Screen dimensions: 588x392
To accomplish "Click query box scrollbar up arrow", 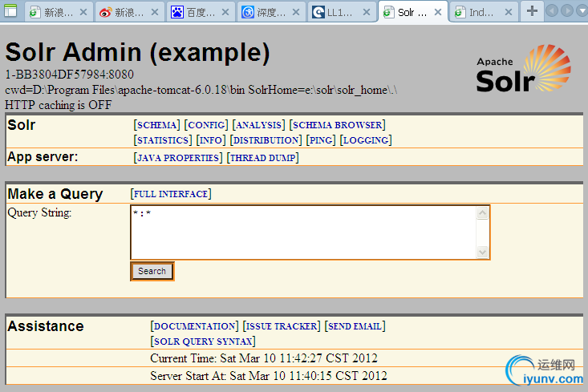I will click(x=482, y=213).
